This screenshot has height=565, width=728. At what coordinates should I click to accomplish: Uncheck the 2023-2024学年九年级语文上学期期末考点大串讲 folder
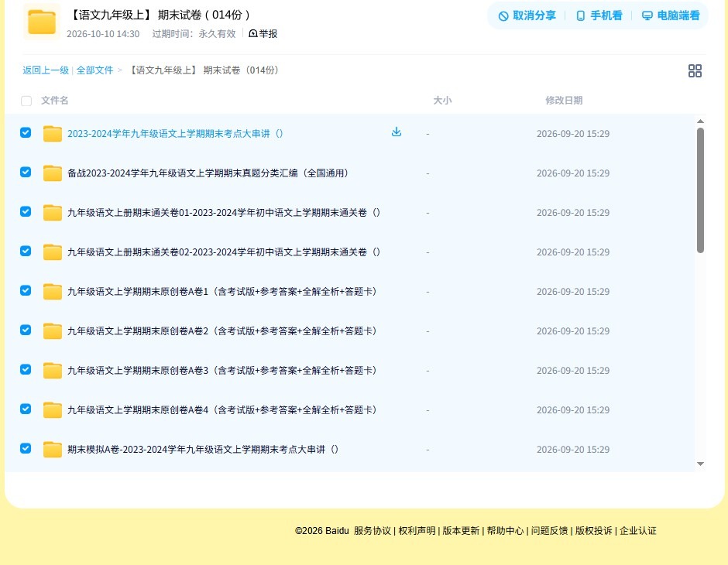26,132
